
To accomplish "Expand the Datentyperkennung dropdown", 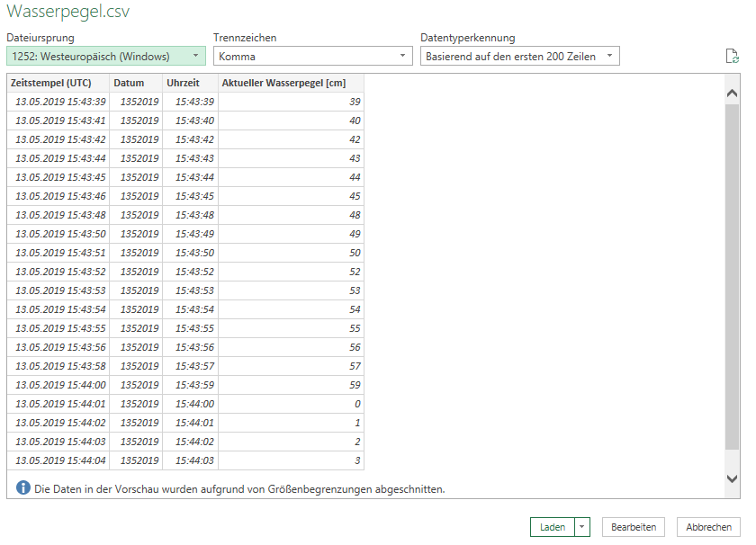I will coord(519,56).
